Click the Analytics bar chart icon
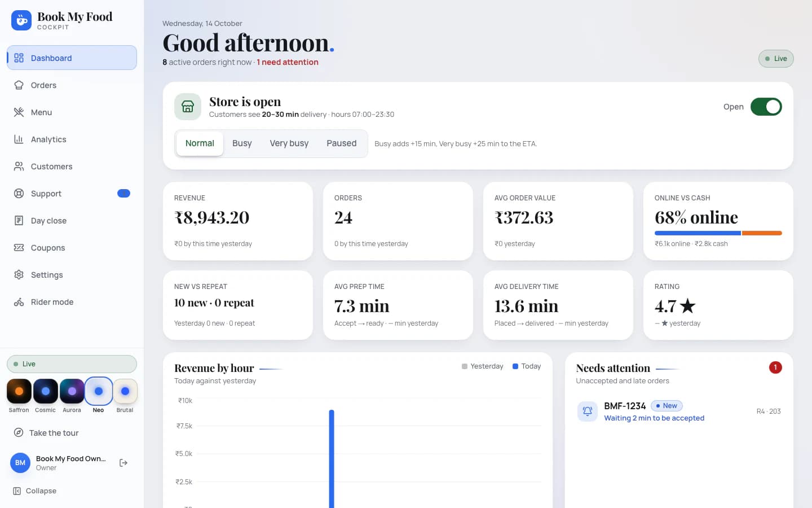The width and height of the screenshot is (812, 508). [x=19, y=139]
